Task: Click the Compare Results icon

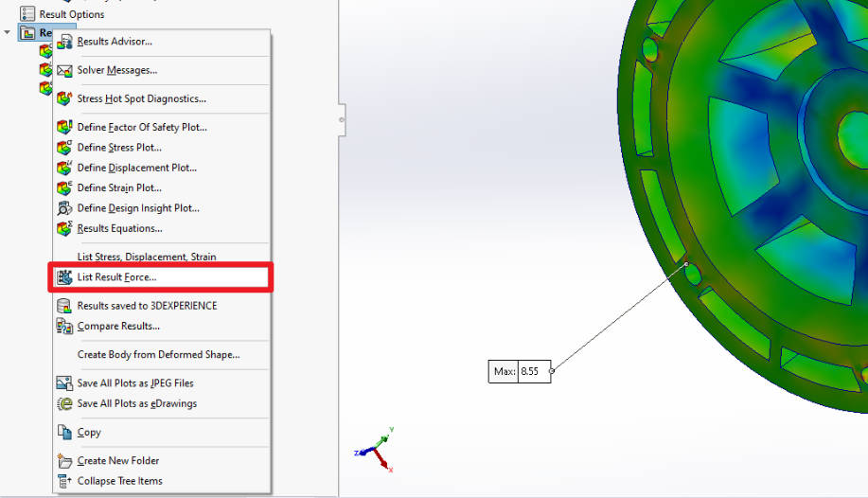Action: click(64, 326)
